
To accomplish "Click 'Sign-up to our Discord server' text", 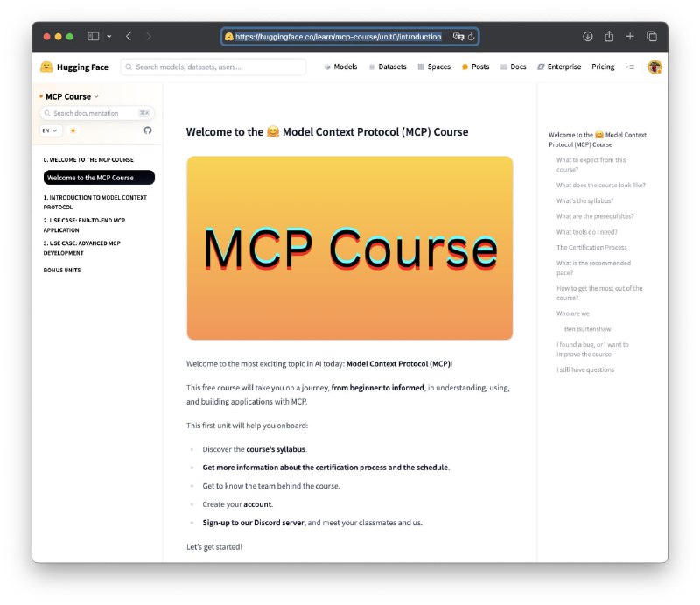I will click(x=253, y=523).
